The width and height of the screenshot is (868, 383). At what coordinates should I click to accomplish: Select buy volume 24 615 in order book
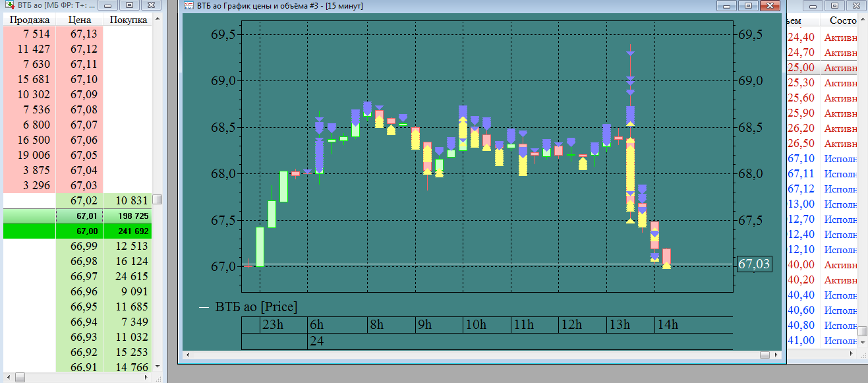point(131,276)
